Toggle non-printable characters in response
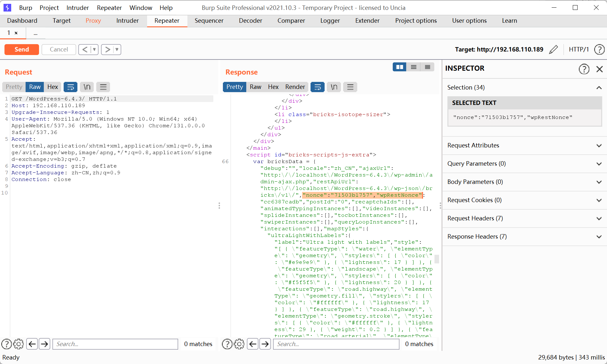Screen dimensions: 607x364 pos(334,87)
